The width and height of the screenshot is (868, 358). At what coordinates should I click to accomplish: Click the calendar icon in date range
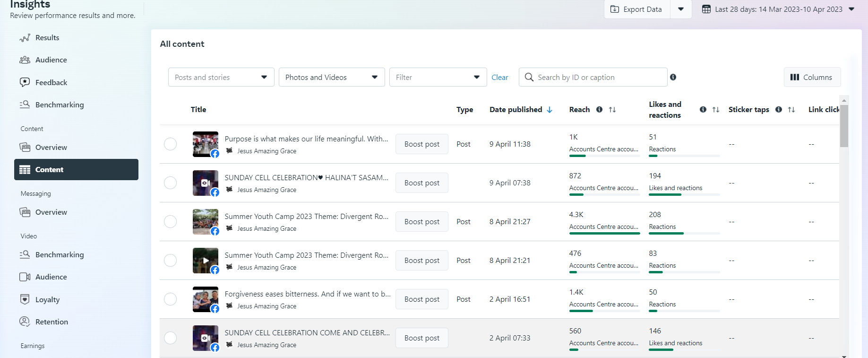click(x=706, y=9)
